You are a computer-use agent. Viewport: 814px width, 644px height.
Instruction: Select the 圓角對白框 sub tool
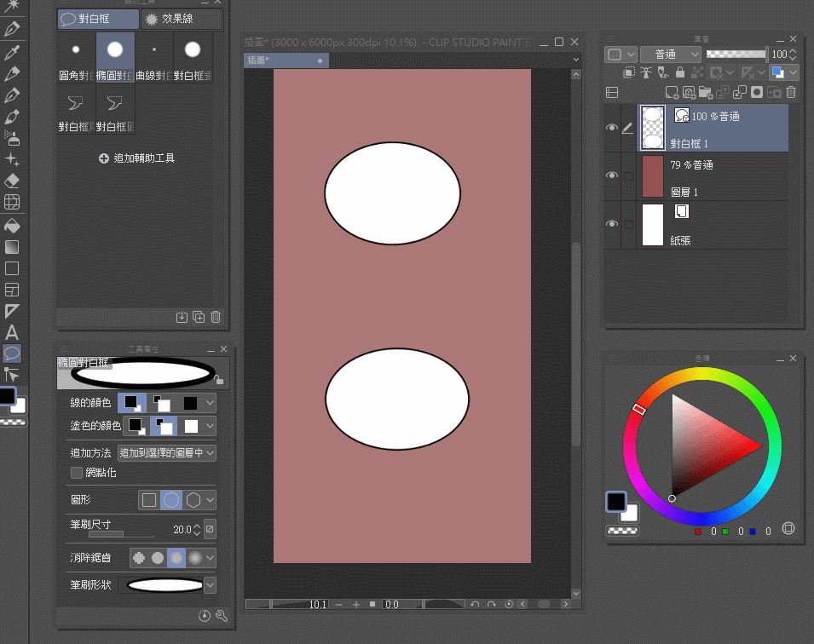(76, 58)
